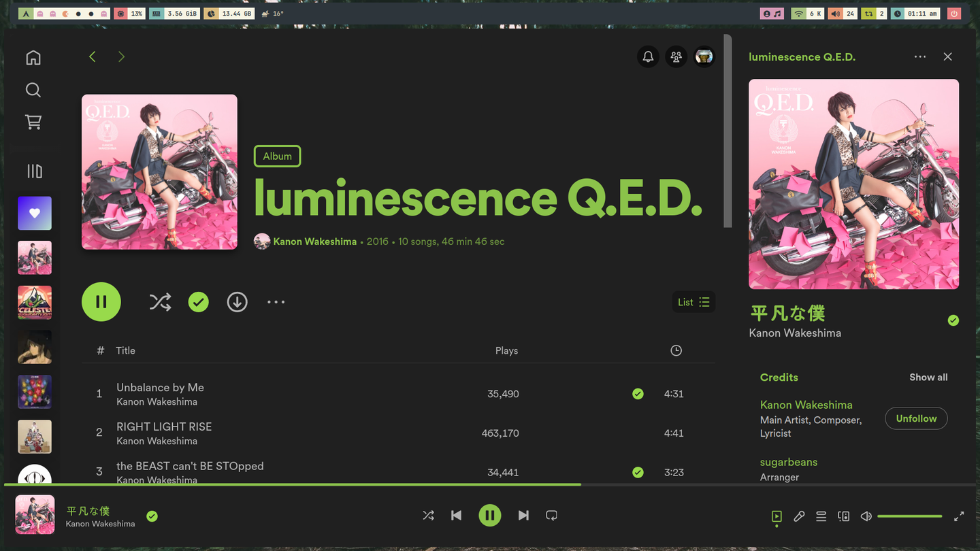Navigate forward with the right arrow
This screenshot has width=980, height=551.
121,56
